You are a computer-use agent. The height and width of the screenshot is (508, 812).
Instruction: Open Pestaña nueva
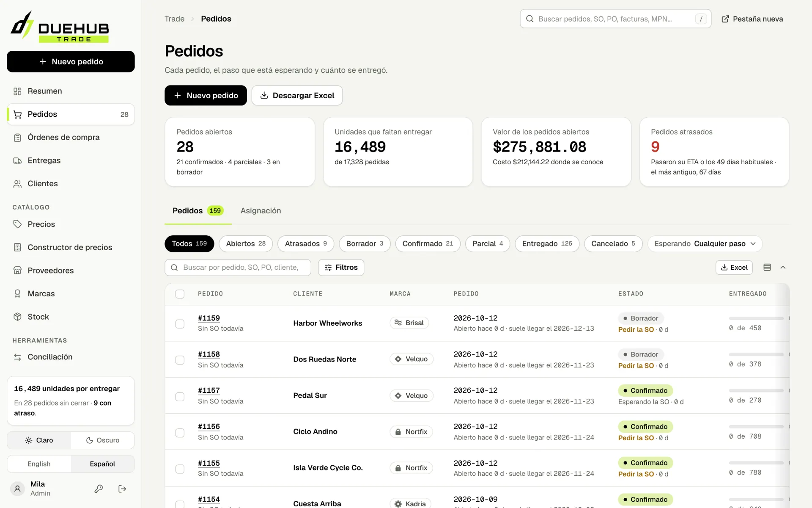click(x=752, y=19)
